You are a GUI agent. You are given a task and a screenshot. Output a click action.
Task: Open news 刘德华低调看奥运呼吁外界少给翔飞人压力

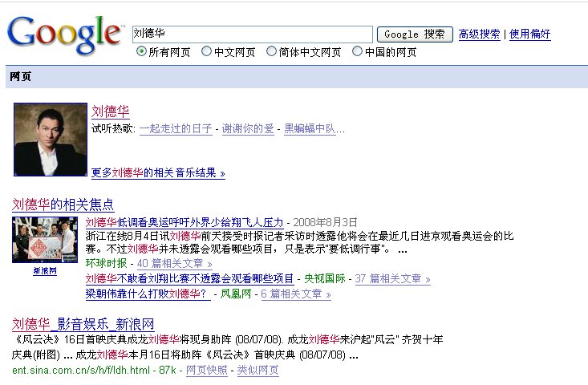coord(185,223)
